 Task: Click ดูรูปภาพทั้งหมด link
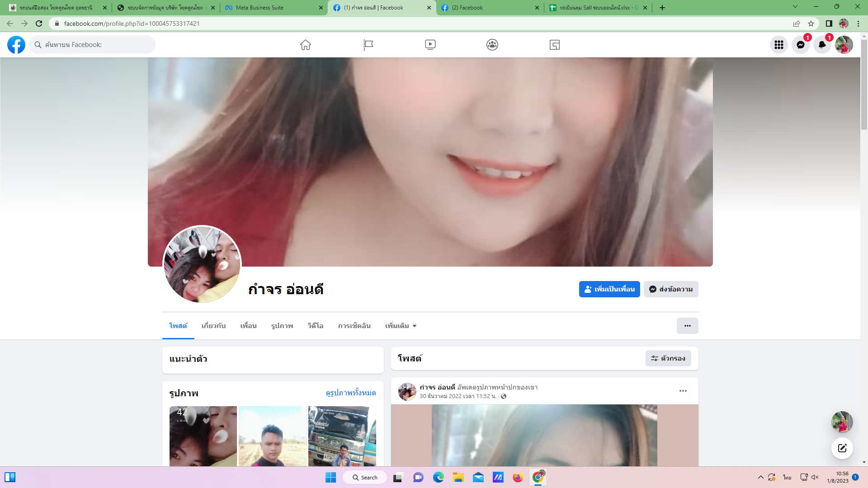tap(351, 393)
